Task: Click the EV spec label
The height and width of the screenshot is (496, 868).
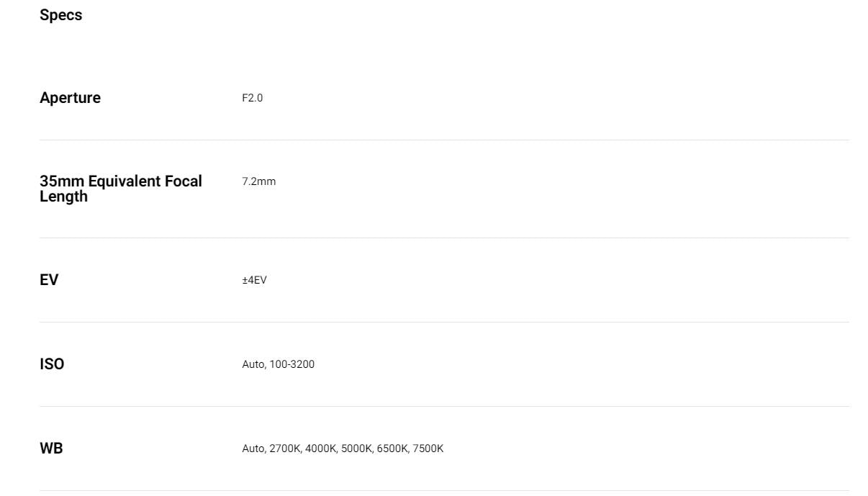Action: pos(49,280)
